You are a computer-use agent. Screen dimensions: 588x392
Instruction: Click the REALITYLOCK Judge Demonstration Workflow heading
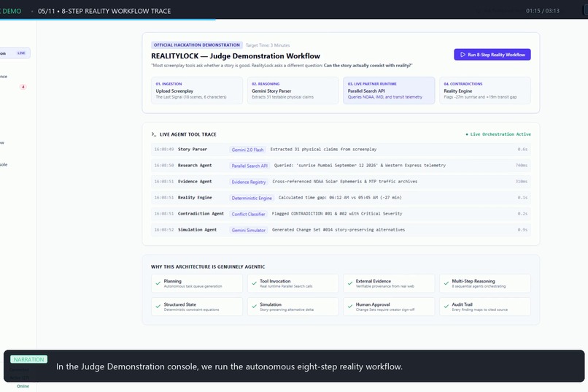(x=236, y=56)
